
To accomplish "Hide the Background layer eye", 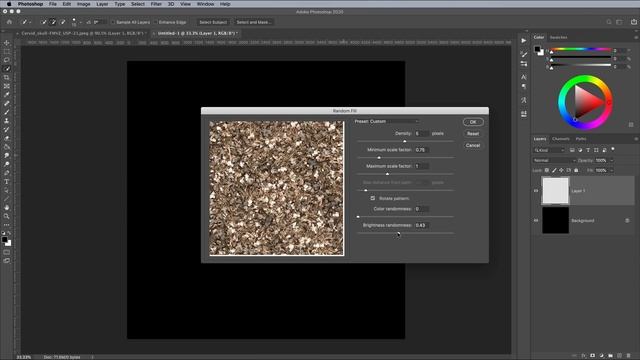I will (x=536, y=220).
